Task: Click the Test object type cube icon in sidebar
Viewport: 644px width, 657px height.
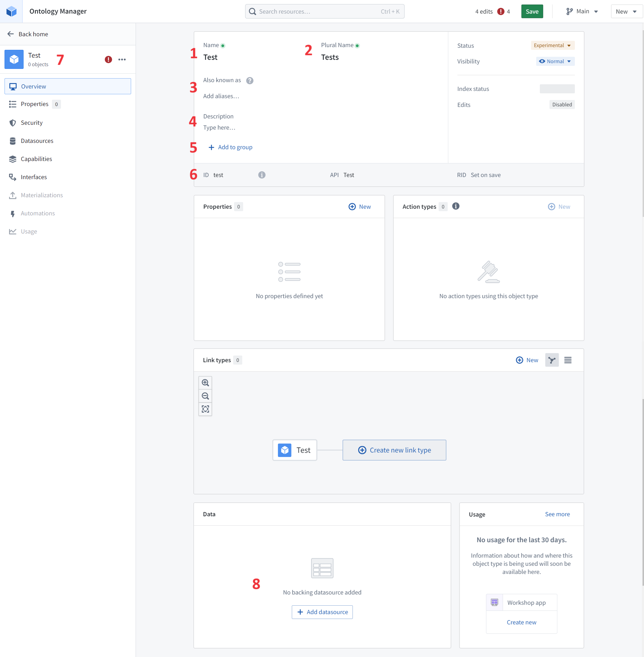Action: [x=14, y=59]
